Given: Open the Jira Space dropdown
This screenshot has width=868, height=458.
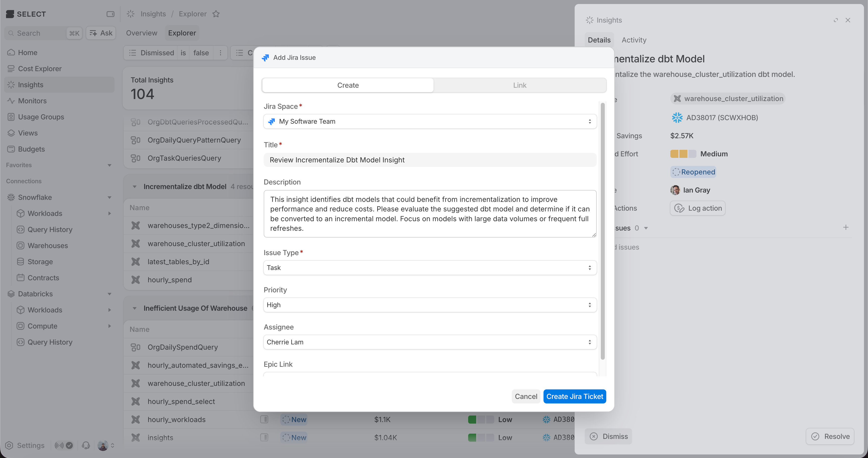Looking at the screenshot, I should click(430, 121).
